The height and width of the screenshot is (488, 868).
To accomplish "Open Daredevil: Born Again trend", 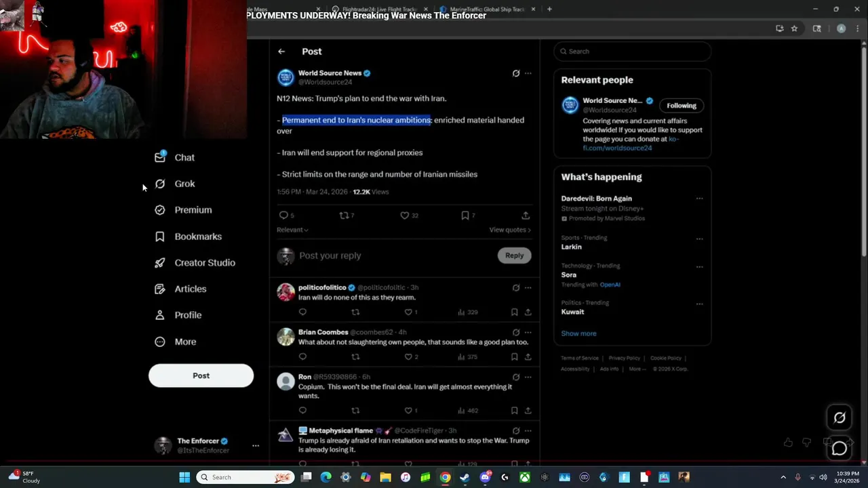I will (x=597, y=199).
